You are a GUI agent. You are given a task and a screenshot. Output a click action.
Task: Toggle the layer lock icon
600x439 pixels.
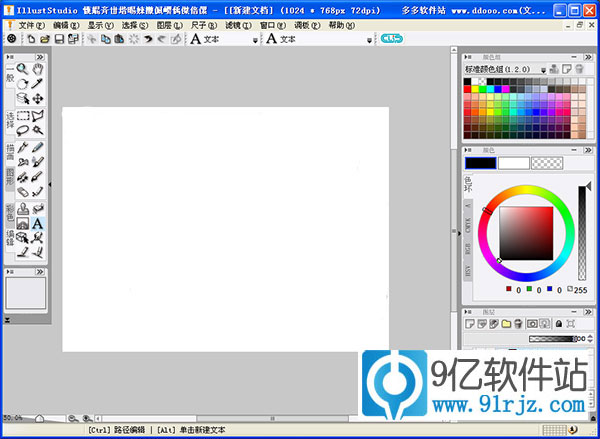pyautogui.click(x=559, y=324)
